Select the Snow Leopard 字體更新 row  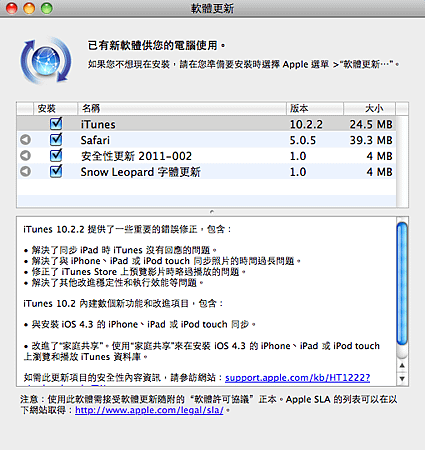[x=207, y=172]
